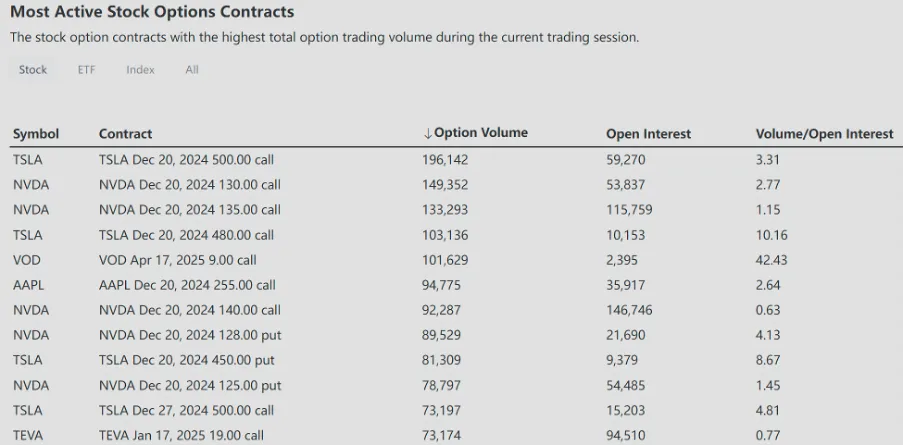Show the All contracts tab
904x446 pixels.
[192, 70]
